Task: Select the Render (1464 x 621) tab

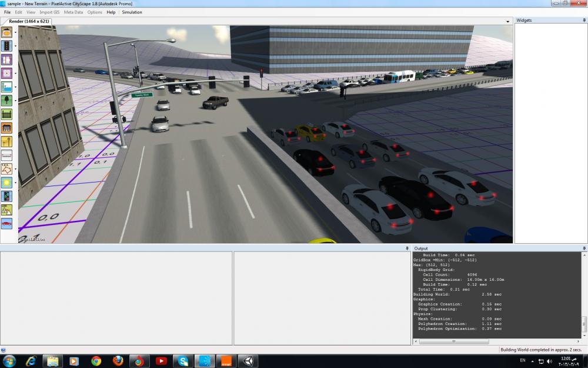Action: click(x=29, y=21)
